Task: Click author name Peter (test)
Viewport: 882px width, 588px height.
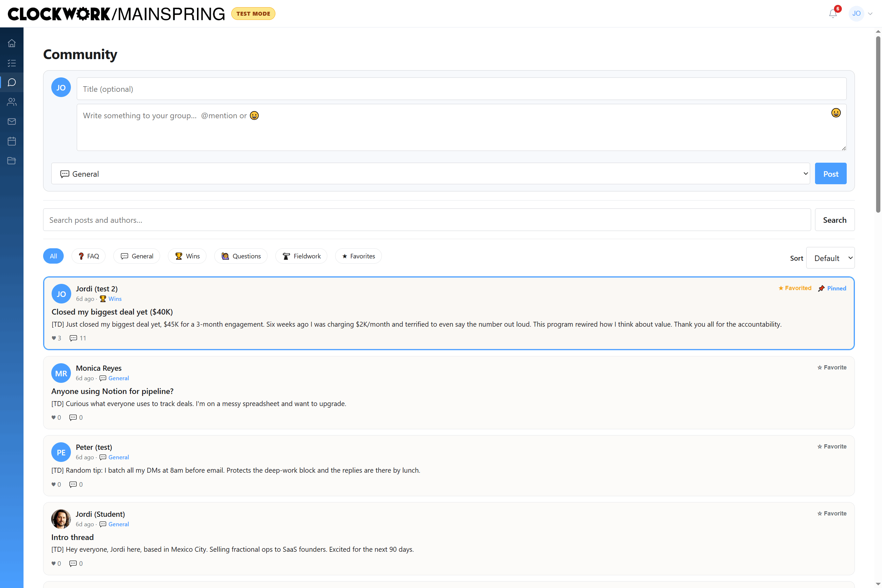Action: 94,447
